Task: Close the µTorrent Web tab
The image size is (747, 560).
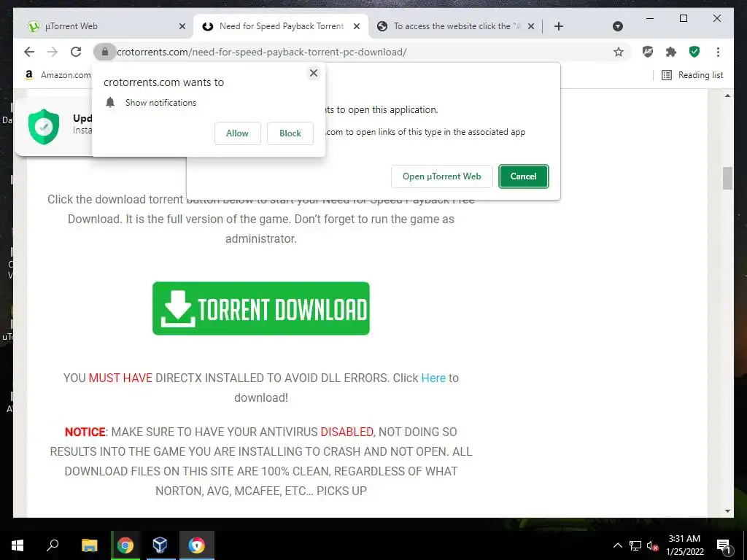Action: point(182,26)
